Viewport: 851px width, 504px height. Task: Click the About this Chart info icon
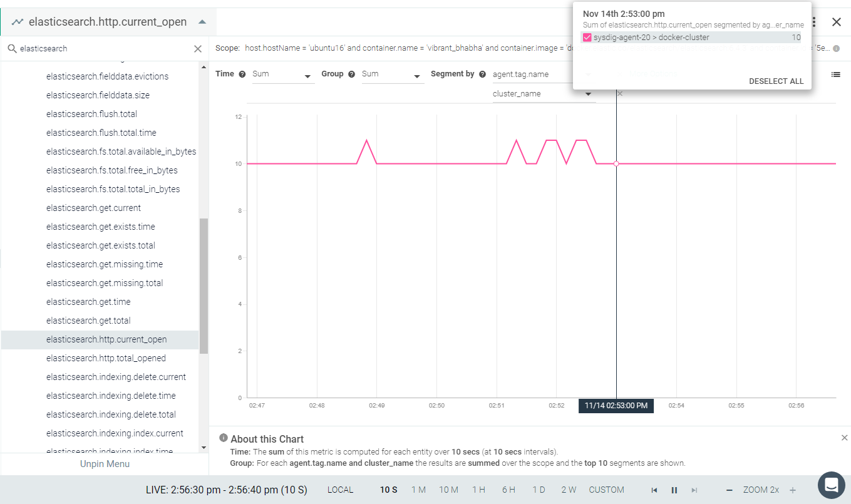click(x=224, y=438)
